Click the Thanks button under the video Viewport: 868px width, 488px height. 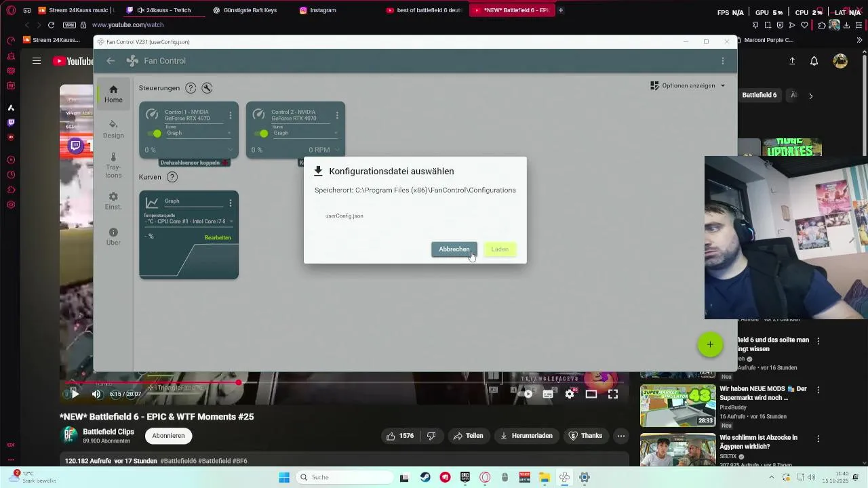(585, 436)
